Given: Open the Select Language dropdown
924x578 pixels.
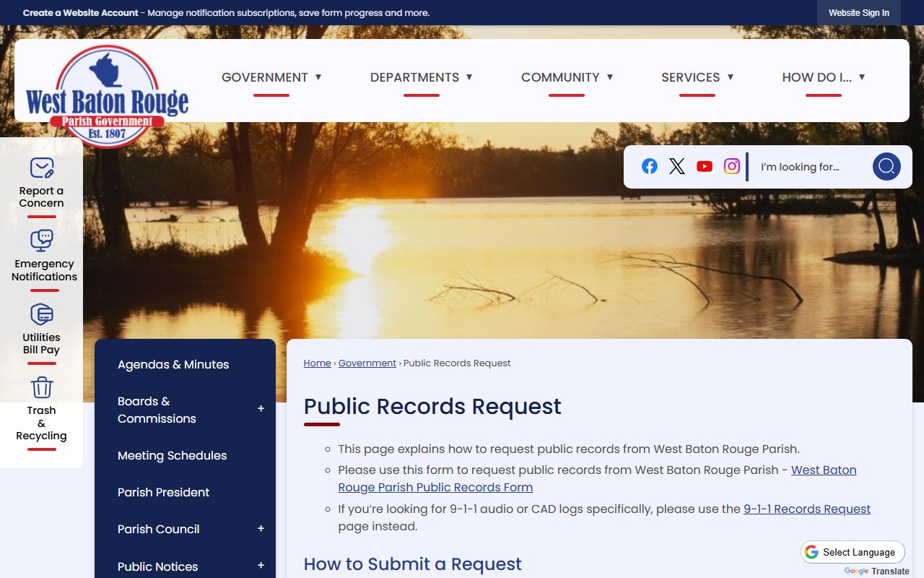Looking at the screenshot, I should (853, 552).
